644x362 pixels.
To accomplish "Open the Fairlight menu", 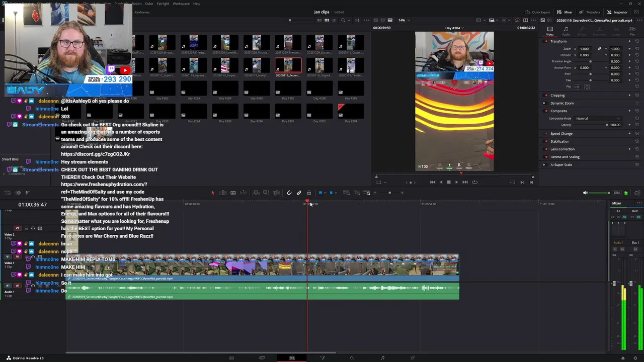I will point(163,4).
